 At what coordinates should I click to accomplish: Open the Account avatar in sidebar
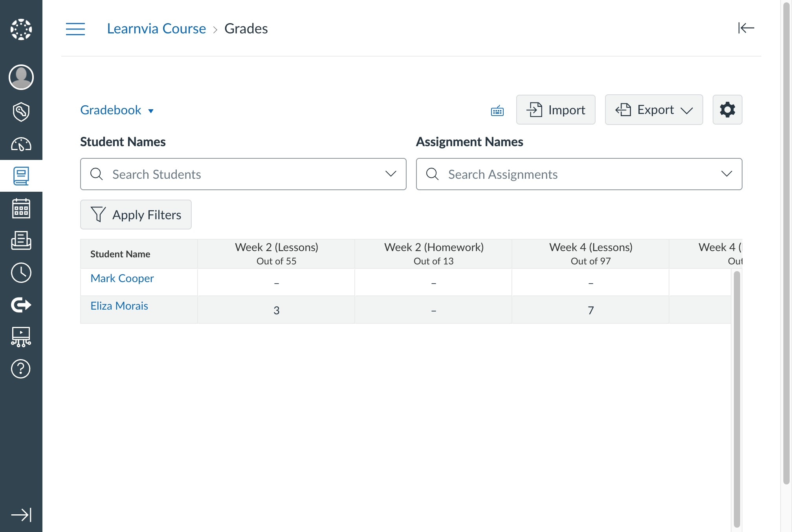point(21,77)
